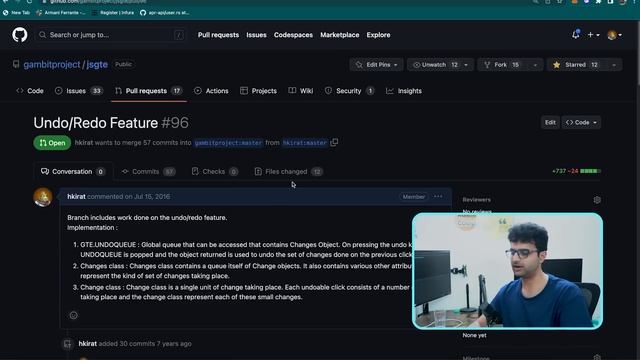Screen dimensions: 640x360
Task: Click the Member label on the comment
Action: (413, 197)
